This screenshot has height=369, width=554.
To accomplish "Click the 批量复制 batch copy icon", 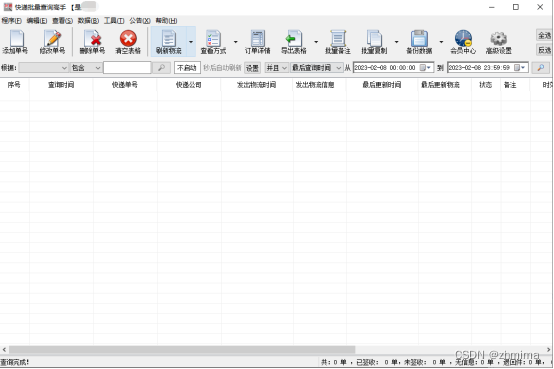I will tap(374, 38).
